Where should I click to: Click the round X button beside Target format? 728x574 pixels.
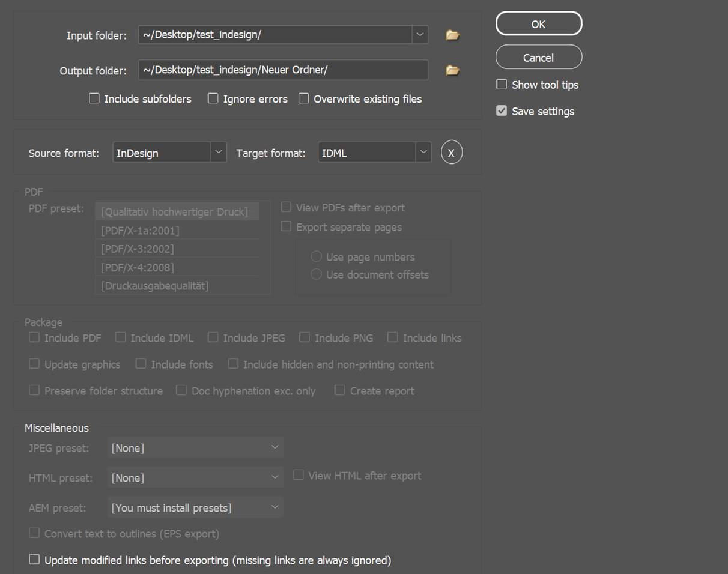pos(452,153)
